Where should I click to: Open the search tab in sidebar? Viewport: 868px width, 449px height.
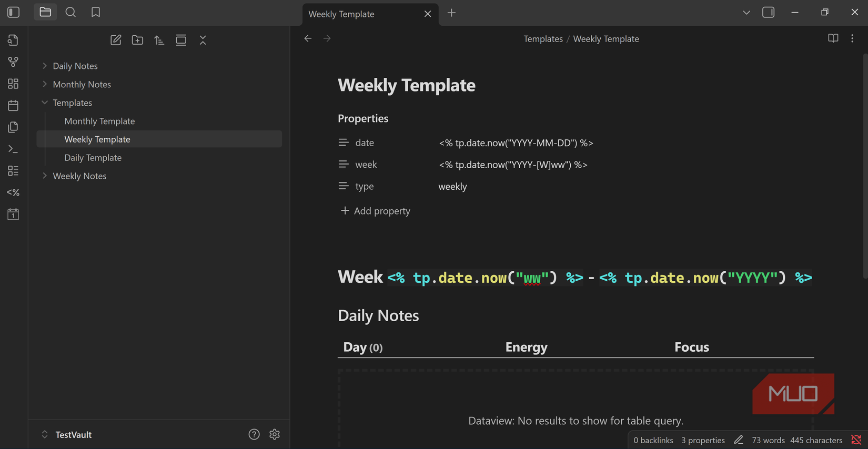pyautogui.click(x=70, y=12)
